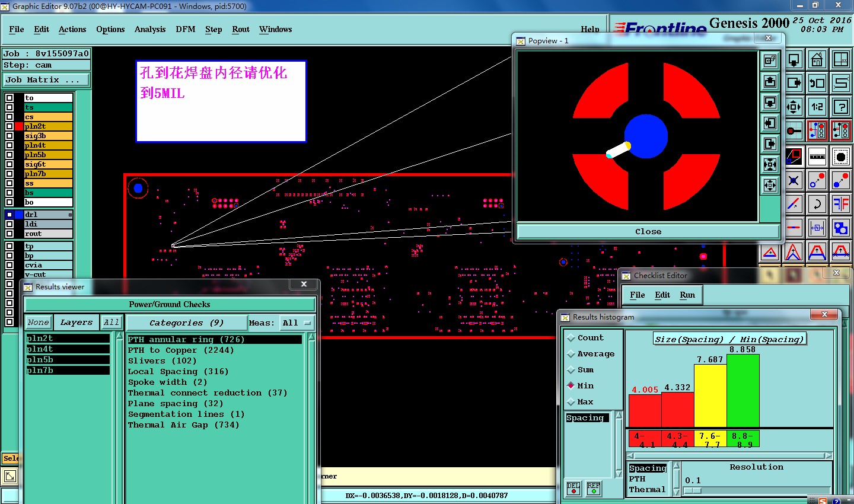Click down arrow beside PTH Thermal list
The width and height of the screenshot is (854, 504).
[675, 492]
